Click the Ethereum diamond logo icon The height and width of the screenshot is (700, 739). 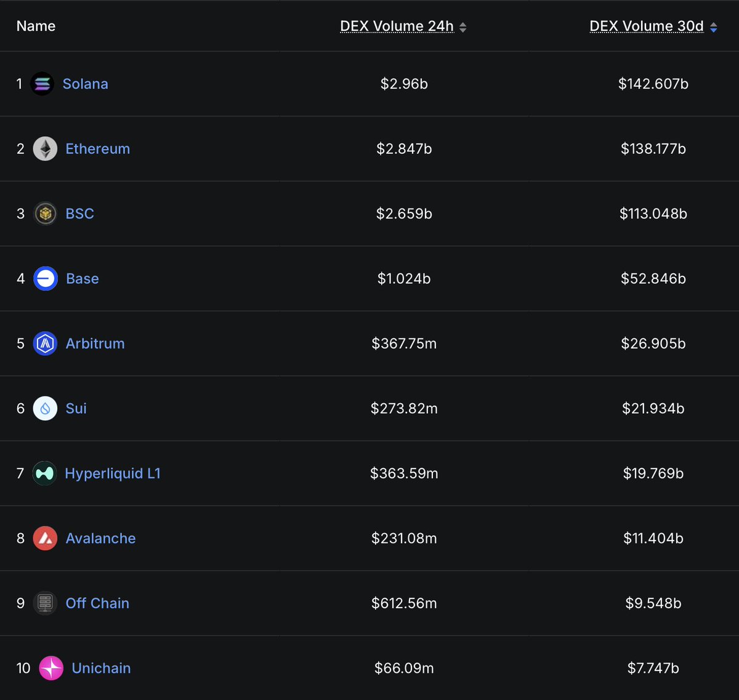[x=44, y=148]
